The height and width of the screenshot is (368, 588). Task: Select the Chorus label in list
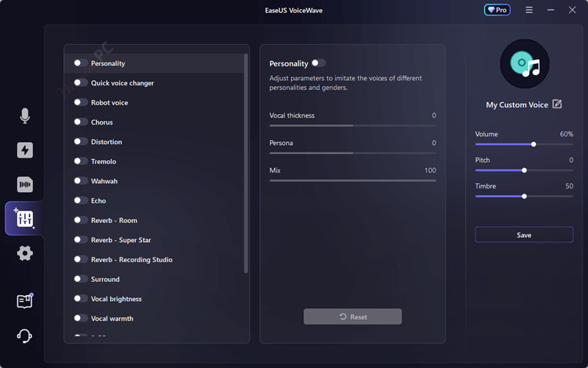[101, 122]
